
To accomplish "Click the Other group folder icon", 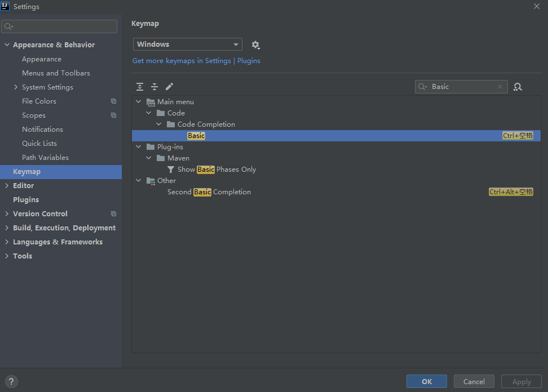I will pos(151,181).
